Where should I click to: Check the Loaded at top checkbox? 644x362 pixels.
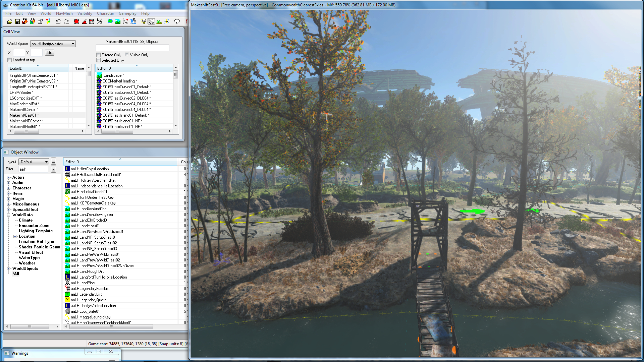click(x=10, y=60)
